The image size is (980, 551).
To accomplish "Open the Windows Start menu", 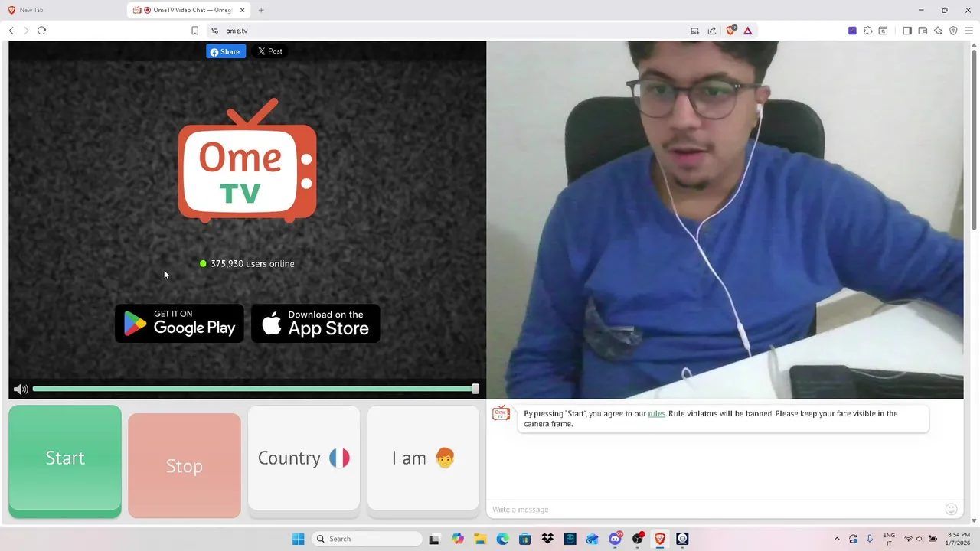I will coord(299,539).
